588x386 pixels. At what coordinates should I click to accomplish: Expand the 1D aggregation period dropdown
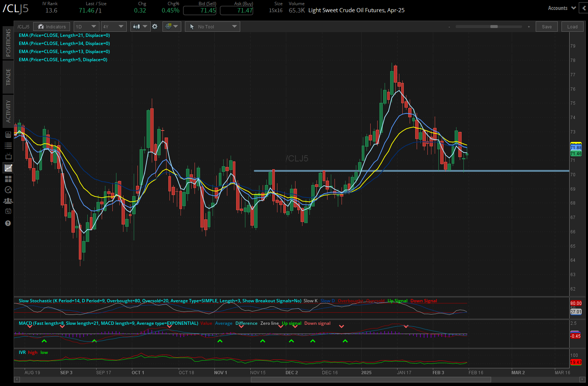pyautogui.click(x=86, y=27)
